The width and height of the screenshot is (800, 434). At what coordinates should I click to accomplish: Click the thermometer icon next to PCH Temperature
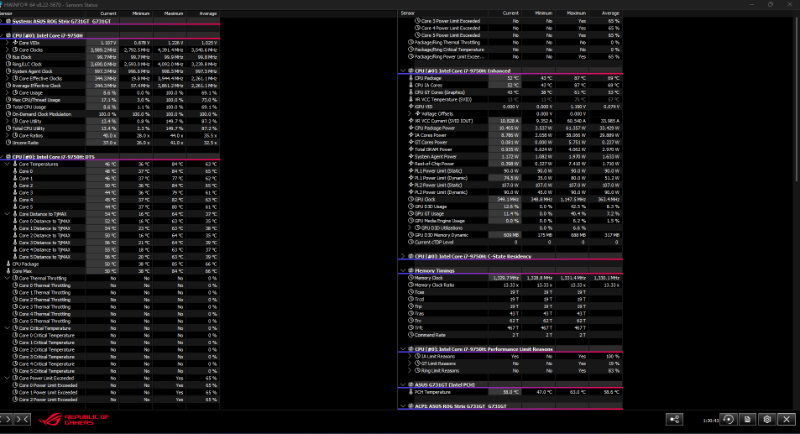pos(411,392)
